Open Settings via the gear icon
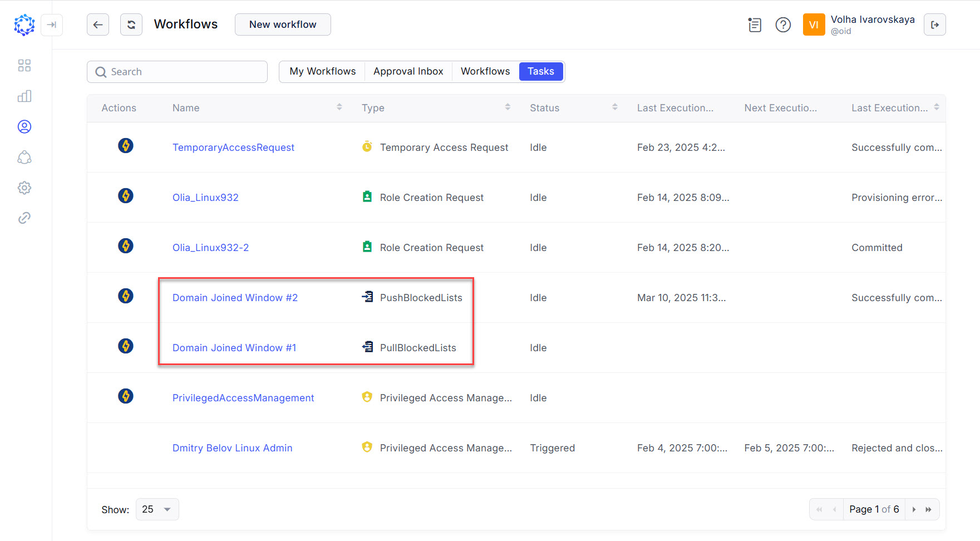This screenshot has height=541, width=980. coord(24,188)
